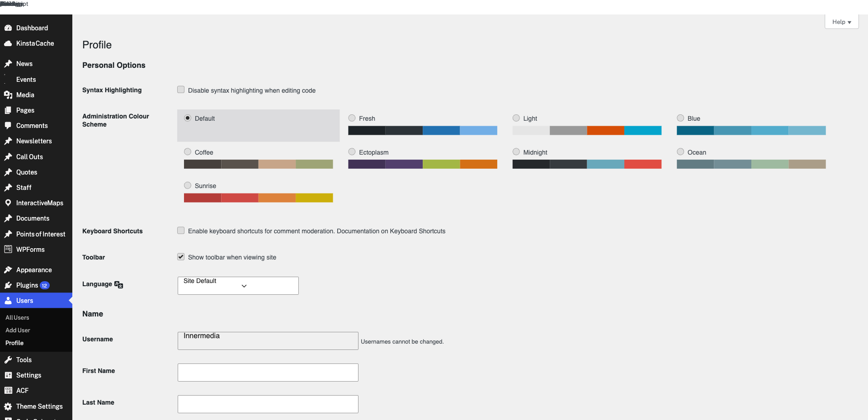
Task: Open All Users submenu item
Action: click(17, 318)
